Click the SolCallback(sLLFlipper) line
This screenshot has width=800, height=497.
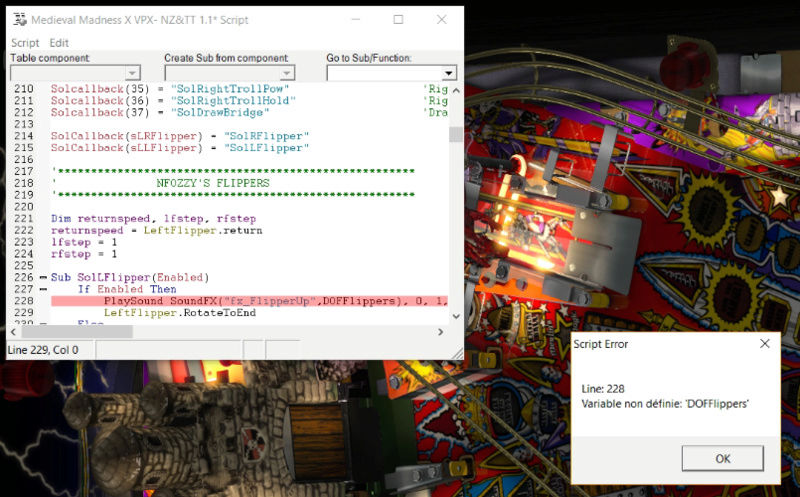point(180,147)
